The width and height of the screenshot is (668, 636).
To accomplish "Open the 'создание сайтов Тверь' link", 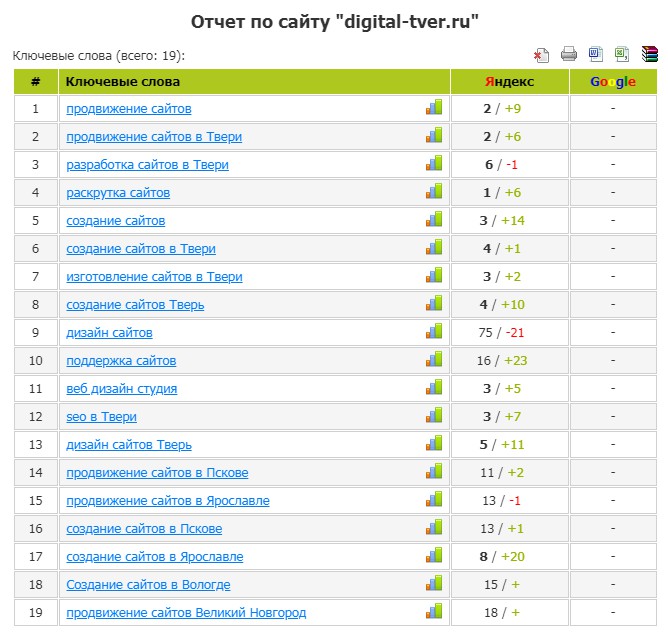I will [x=135, y=305].
